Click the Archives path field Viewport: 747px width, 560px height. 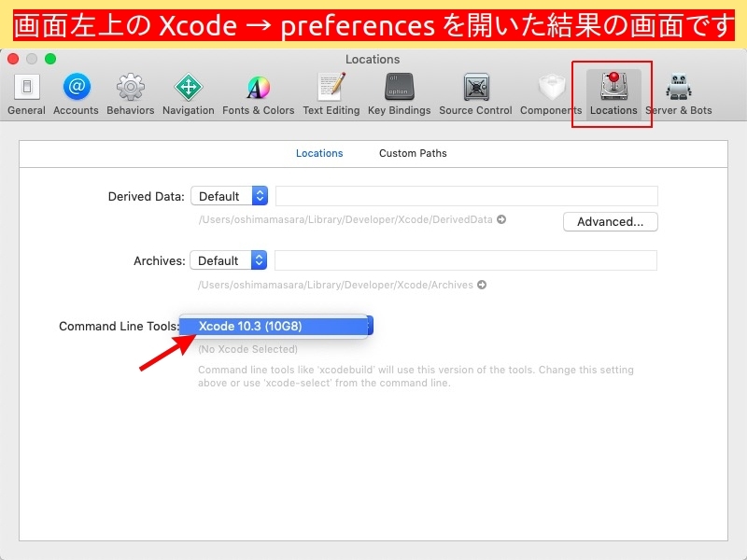click(x=465, y=260)
